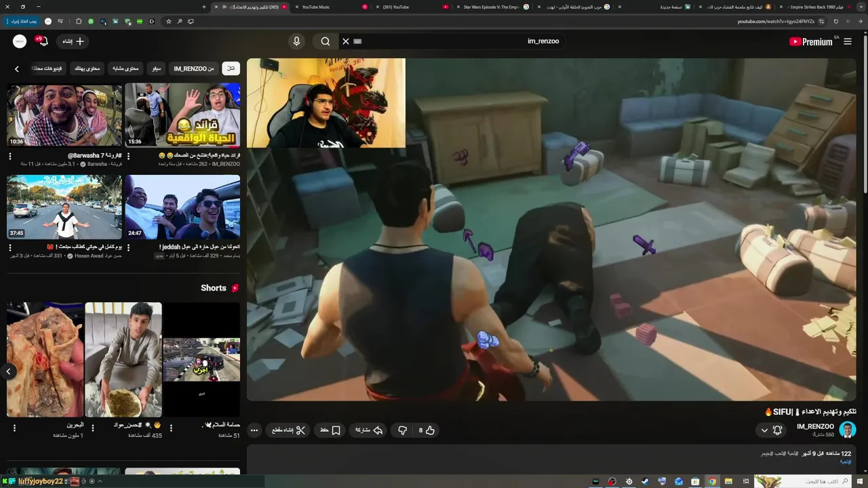Click the يجب اتخاذ إجراء browser button
This screenshot has height=488, width=868.
click(24, 21)
